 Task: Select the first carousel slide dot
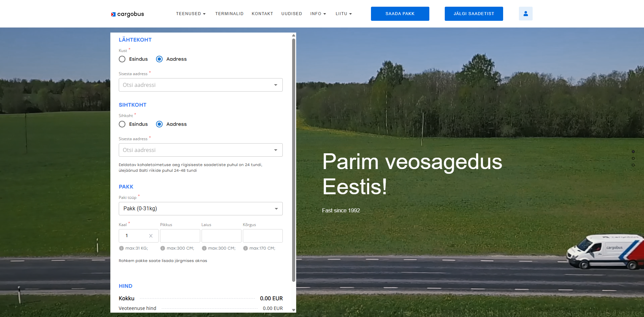(x=633, y=152)
